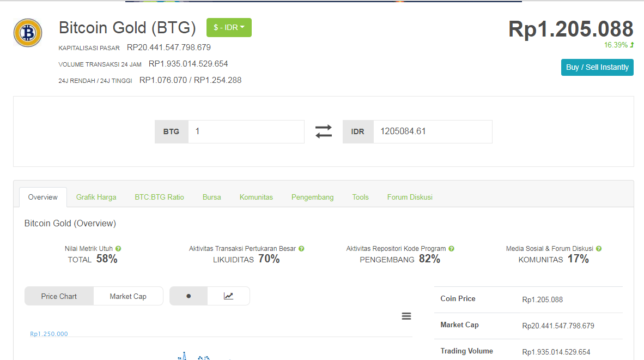Screen dimensions: 644x360
Task: Click help icon next to Aktivitas Repositori Kode Program
Action: tap(451, 249)
